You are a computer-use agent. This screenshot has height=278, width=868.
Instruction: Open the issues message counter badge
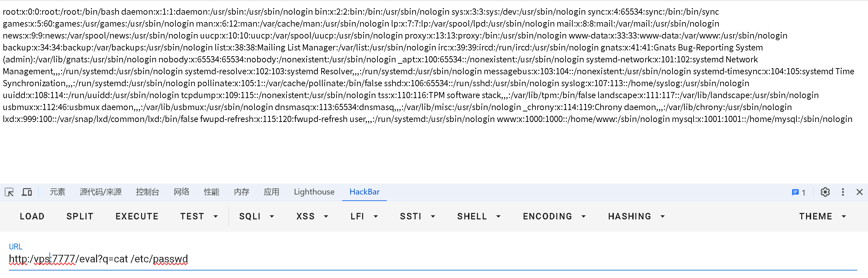click(x=799, y=192)
